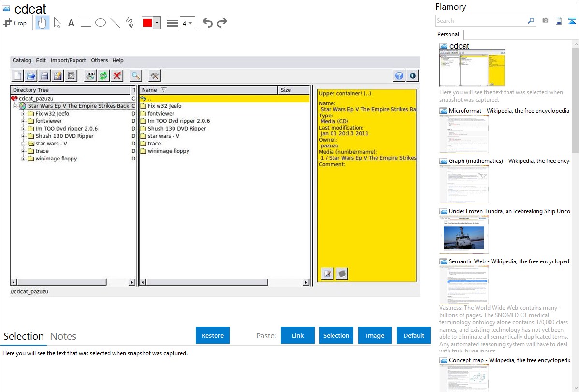Pick the rectangle shape tool
The image size is (579, 392).
click(86, 23)
